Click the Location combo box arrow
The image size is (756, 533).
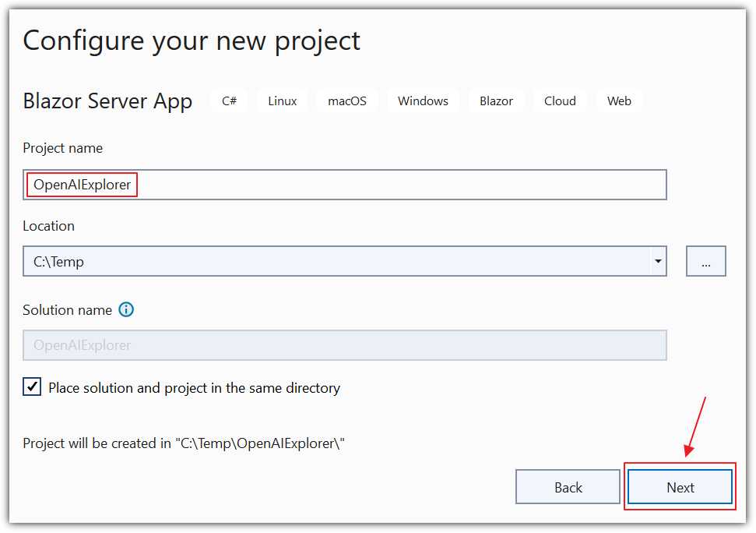pos(658,261)
